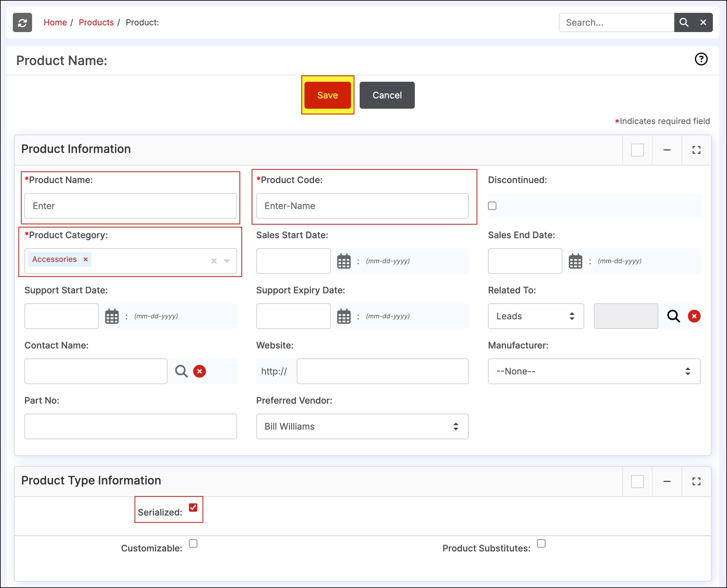Toggle the Product Information header checkbox
This screenshot has width=727, height=588.
tap(637, 150)
